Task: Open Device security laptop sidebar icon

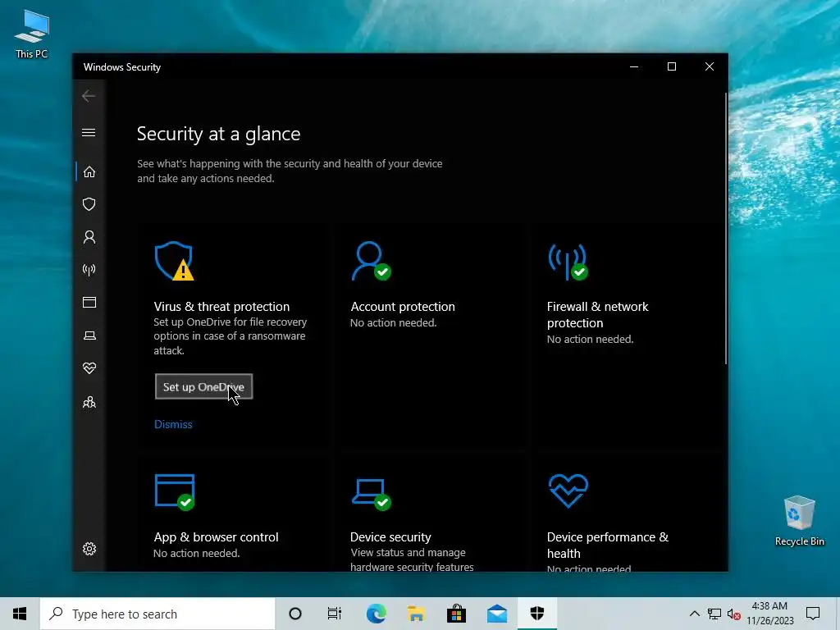Action: click(89, 336)
